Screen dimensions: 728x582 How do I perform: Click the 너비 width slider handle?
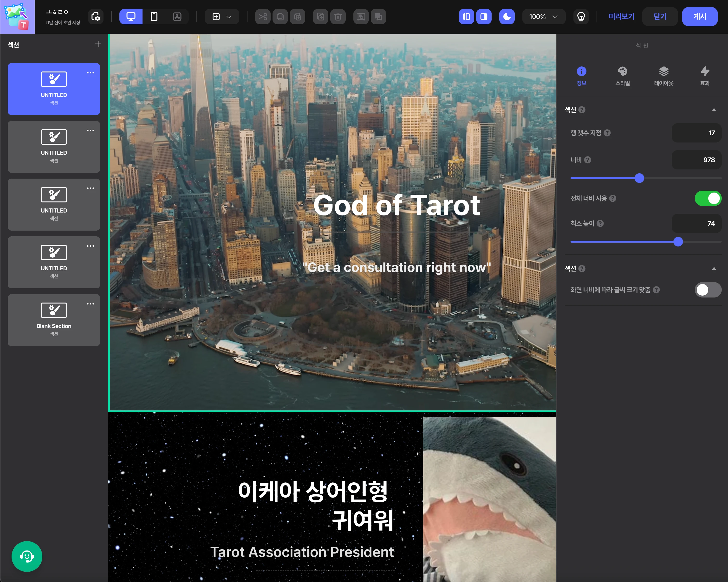tap(639, 178)
